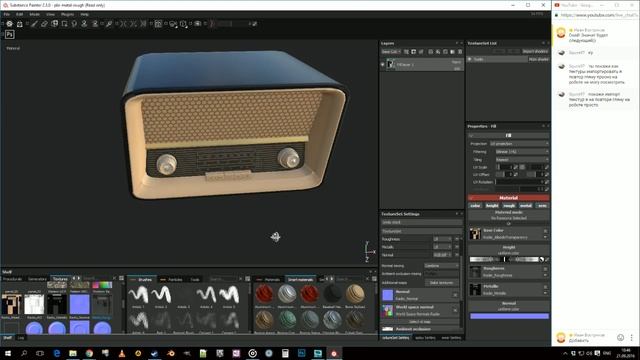This screenshot has width=640, height=360.
Task: Toggle the color channel button
Action: coord(475,206)
